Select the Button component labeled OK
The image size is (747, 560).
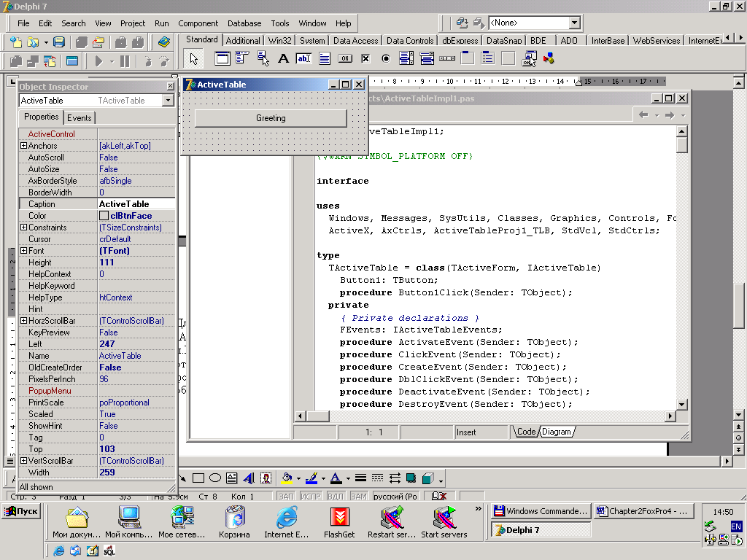345,58
